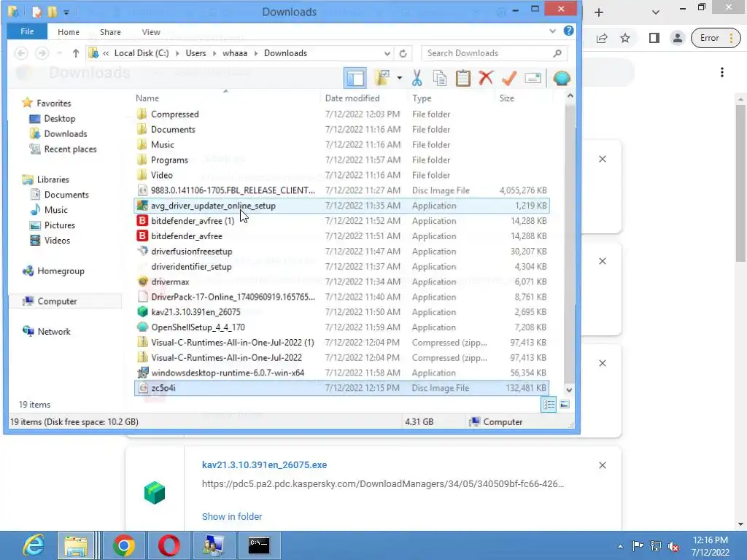The image size is (747, 560).
Task: Select Videos under Libraries
Action: [57, 241]
